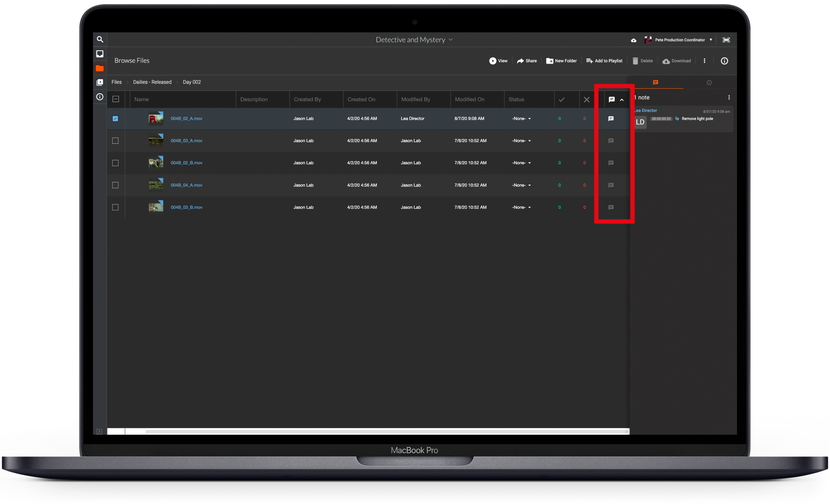
Task: Open Status dropdown for 004B_02_B.mov
Action: coord(521,163)
